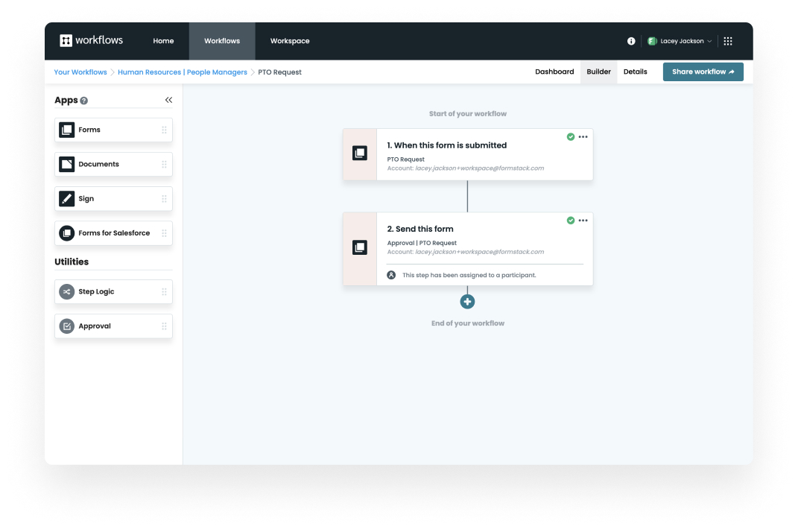Grab the Sign drag handle
Image resolution: width=798 pixels, height=532 pixels.
coord(164,198)
